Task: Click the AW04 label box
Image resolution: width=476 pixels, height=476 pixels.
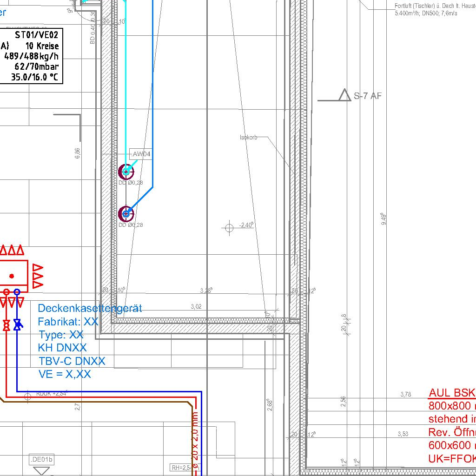Action: [141, 154]
